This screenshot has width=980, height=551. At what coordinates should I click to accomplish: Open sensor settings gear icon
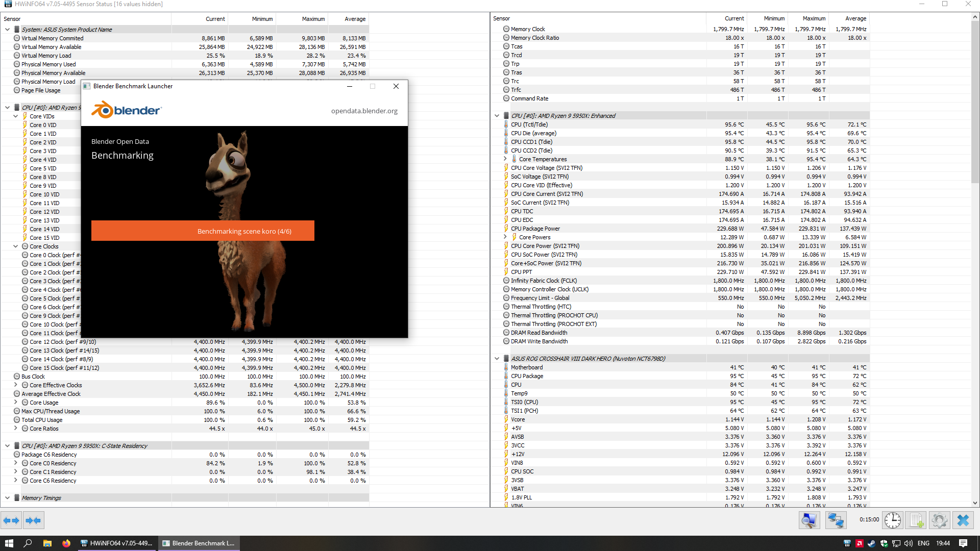939,520
